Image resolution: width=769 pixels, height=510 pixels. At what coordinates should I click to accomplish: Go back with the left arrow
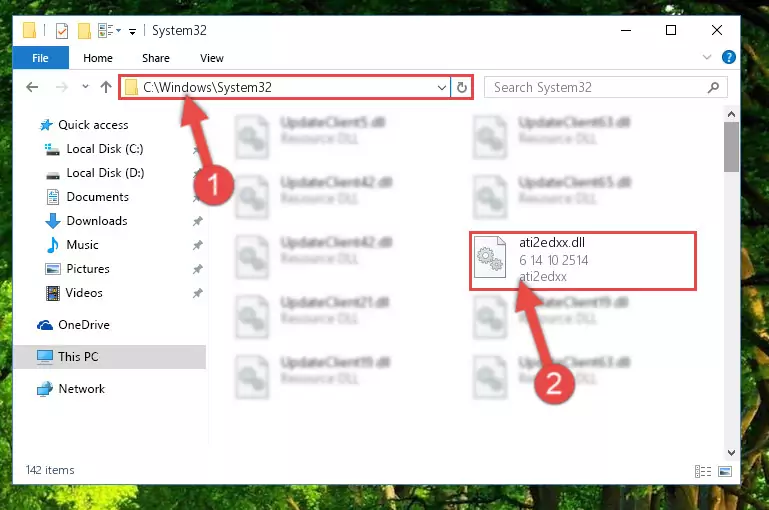(x=32, y=87)
